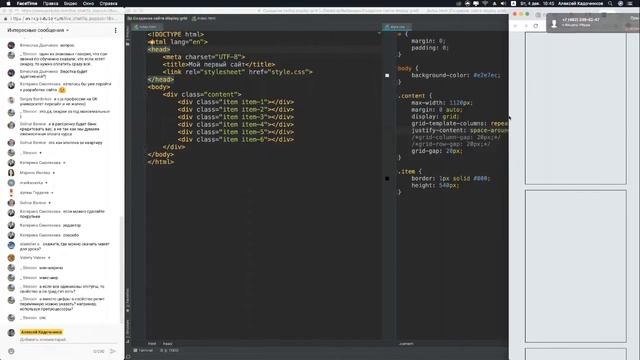Image resolution: width=640 pixels, height=360 pixels.
Task: Click the lock icon in chat address bar
Action: (x=6, y=19)
